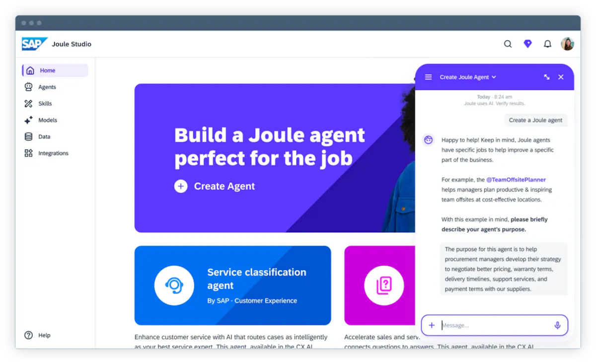Click Service classification agent title

257,279
